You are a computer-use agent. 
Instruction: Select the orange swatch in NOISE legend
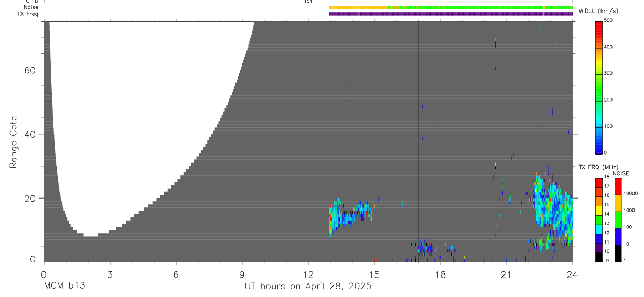pyautogui.click(x=618, y=203)
